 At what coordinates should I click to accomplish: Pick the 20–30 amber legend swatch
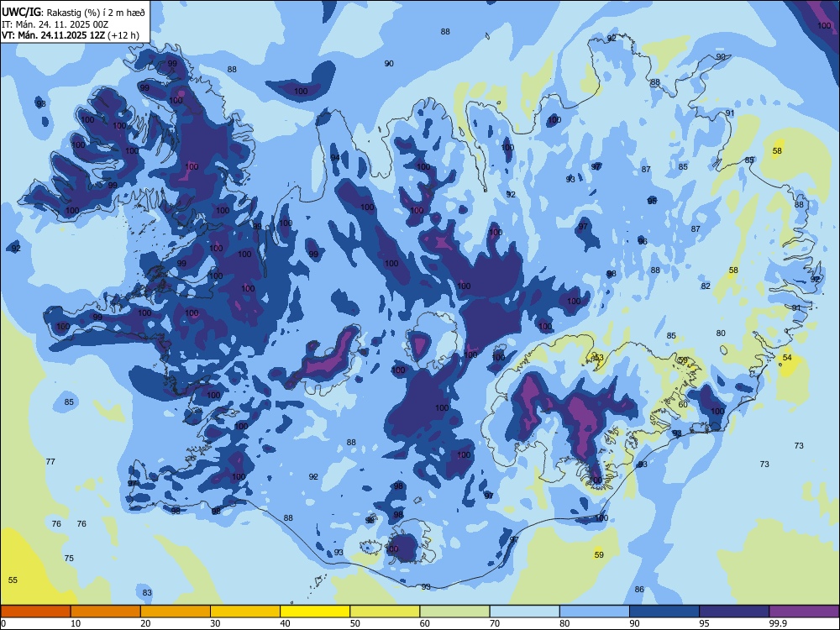click(176, 612)
